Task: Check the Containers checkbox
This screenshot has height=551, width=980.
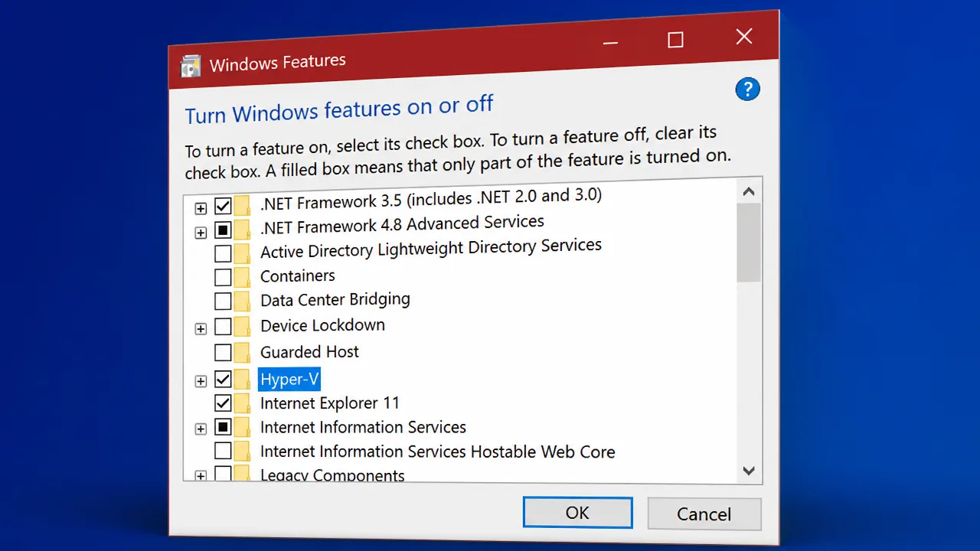Action: (223, 277)
